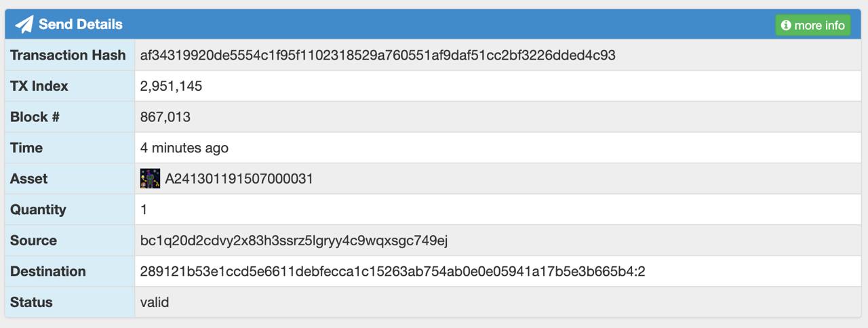Open the asset thumbnail image
The height and width of the screenshot is (328, 868).
[150, 179]
